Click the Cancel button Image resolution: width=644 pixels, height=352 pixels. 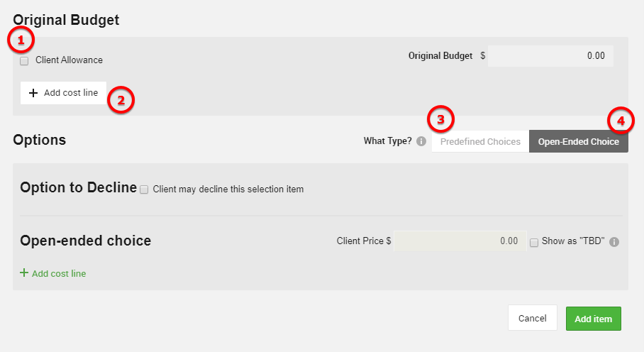pos(532,318)
